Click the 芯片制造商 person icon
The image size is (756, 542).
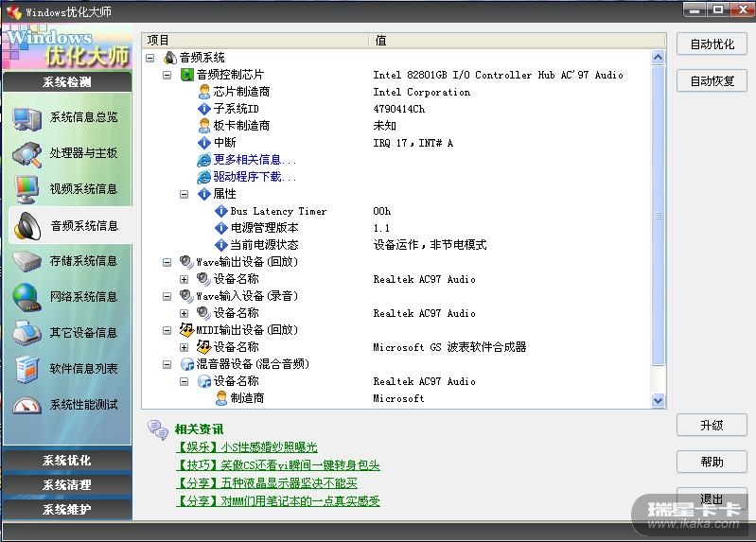(204, 92)
